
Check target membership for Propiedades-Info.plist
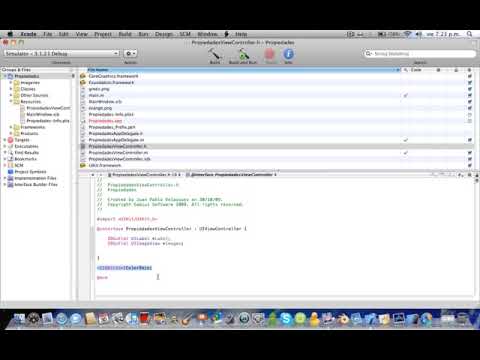pyautogui.click(x=470, y=114)
